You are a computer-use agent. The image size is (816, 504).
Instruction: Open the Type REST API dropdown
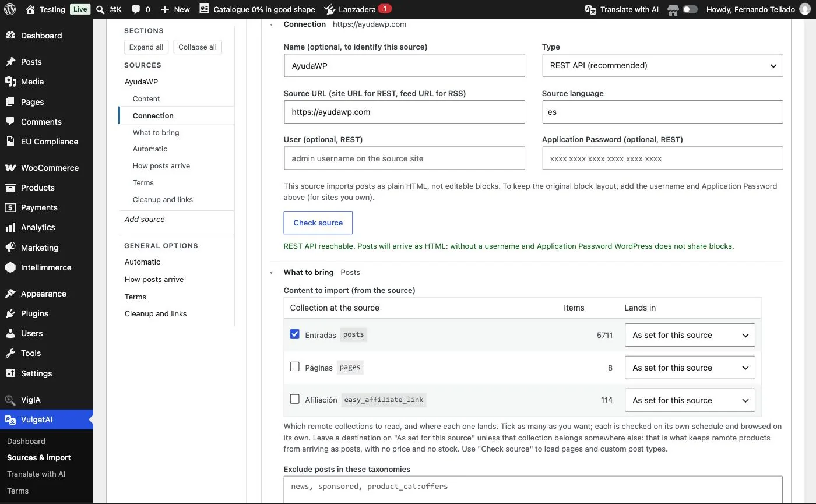point(663,65)
